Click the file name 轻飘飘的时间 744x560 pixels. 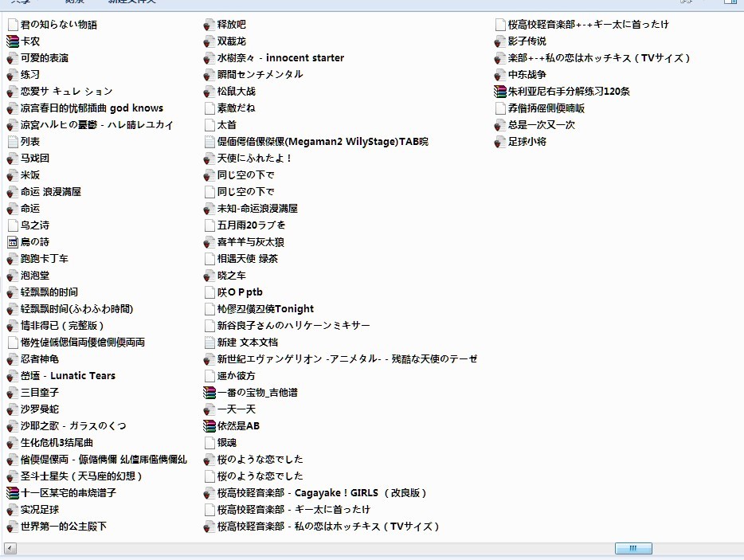pyautogui.click(x=49, y=292)
